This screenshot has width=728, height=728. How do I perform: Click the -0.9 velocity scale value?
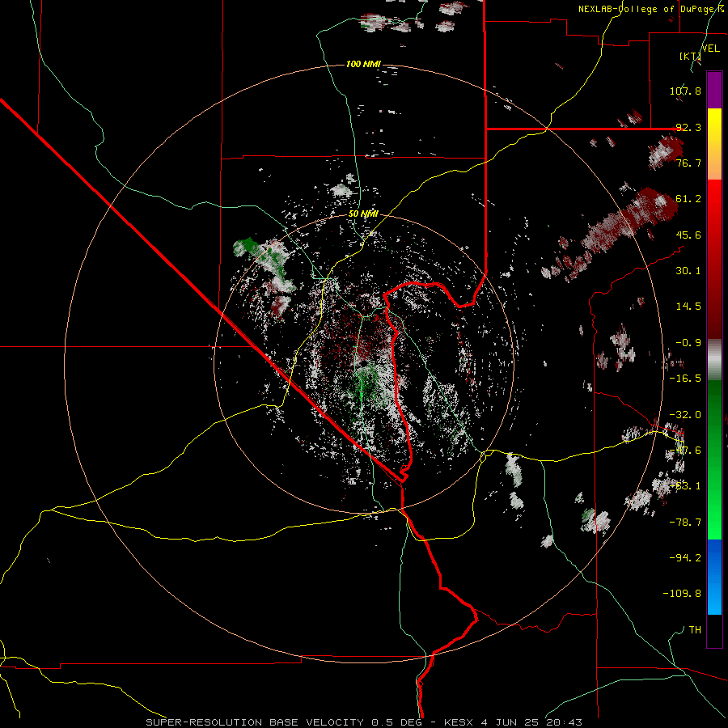point(688,343)
